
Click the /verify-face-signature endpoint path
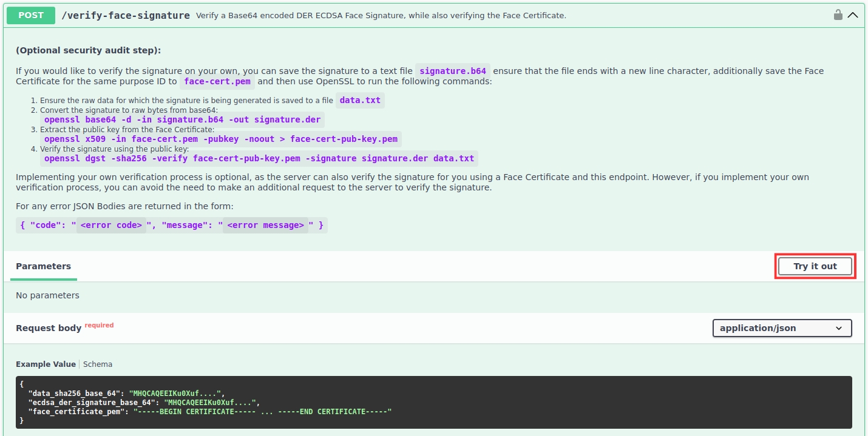pyautogui.click(x=126, y=16)
